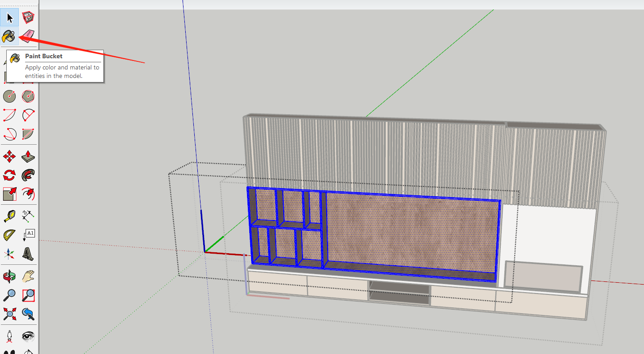Activate the Move tool
This screenshot has width=644, height=354.
click(9, 156)
